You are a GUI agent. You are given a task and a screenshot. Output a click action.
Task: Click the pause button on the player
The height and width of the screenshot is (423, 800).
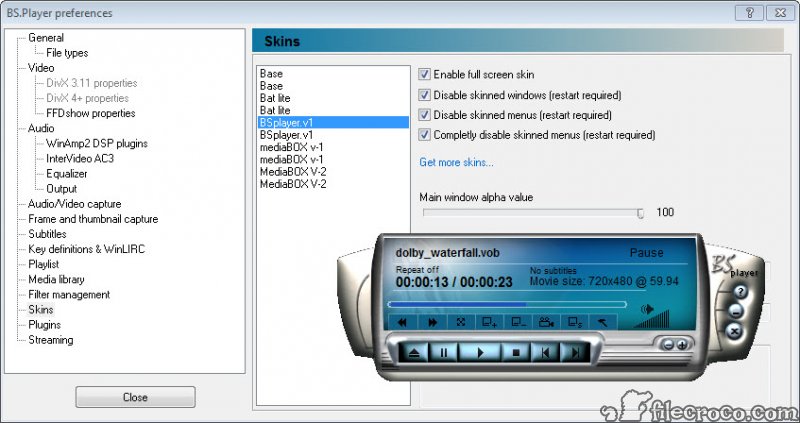tap(443, 353)
